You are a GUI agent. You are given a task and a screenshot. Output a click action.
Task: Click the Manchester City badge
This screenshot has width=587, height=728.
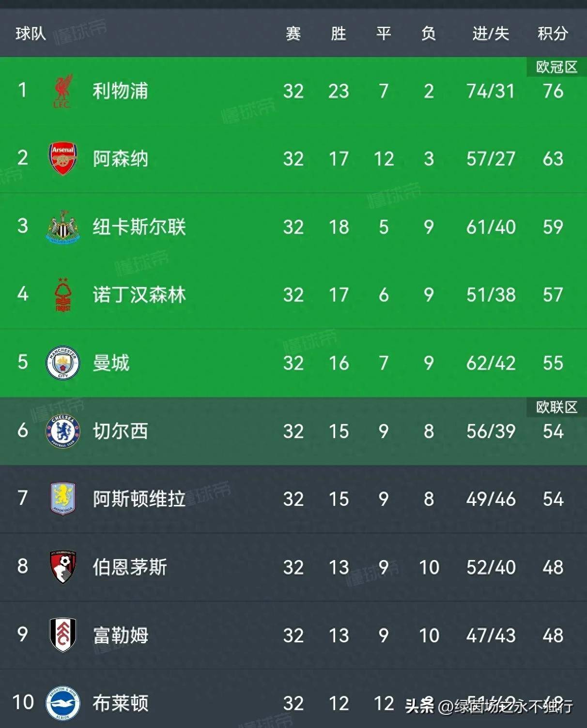63,363
